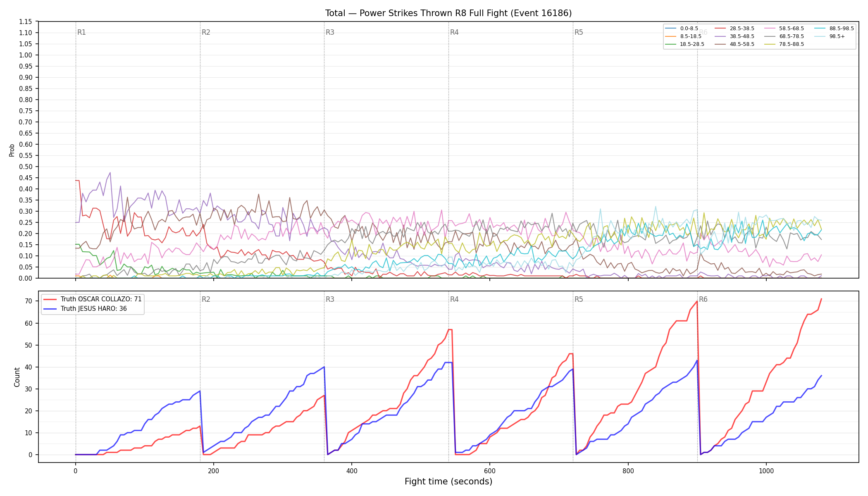This screenshot has height=496, width=868.
Task: Click the 'Prob' y-axis label
Action: click(x=12, y=150)
